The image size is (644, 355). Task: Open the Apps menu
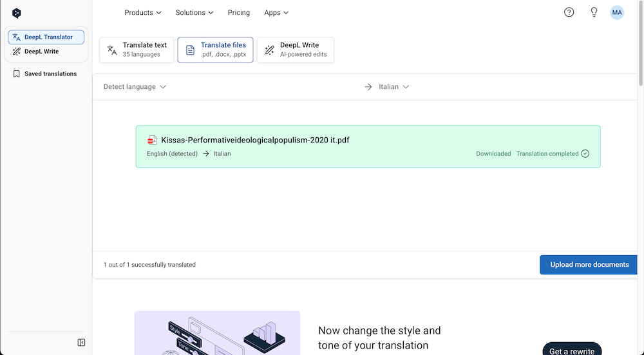276,13
